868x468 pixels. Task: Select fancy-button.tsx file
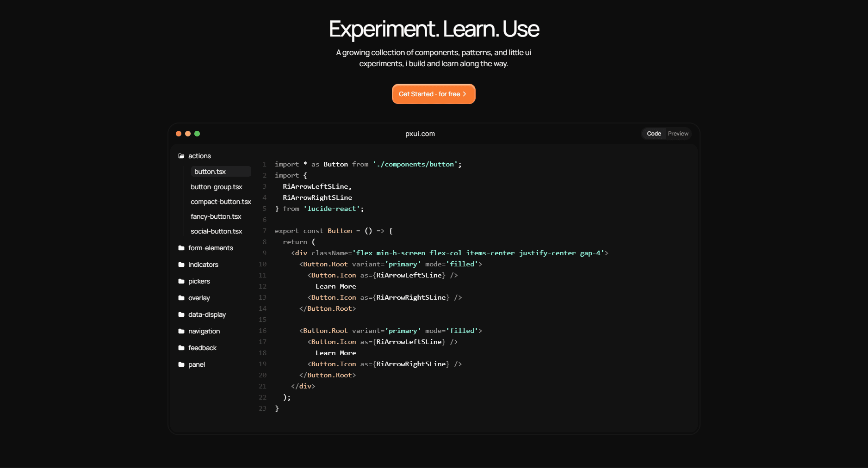coord(216,217)
